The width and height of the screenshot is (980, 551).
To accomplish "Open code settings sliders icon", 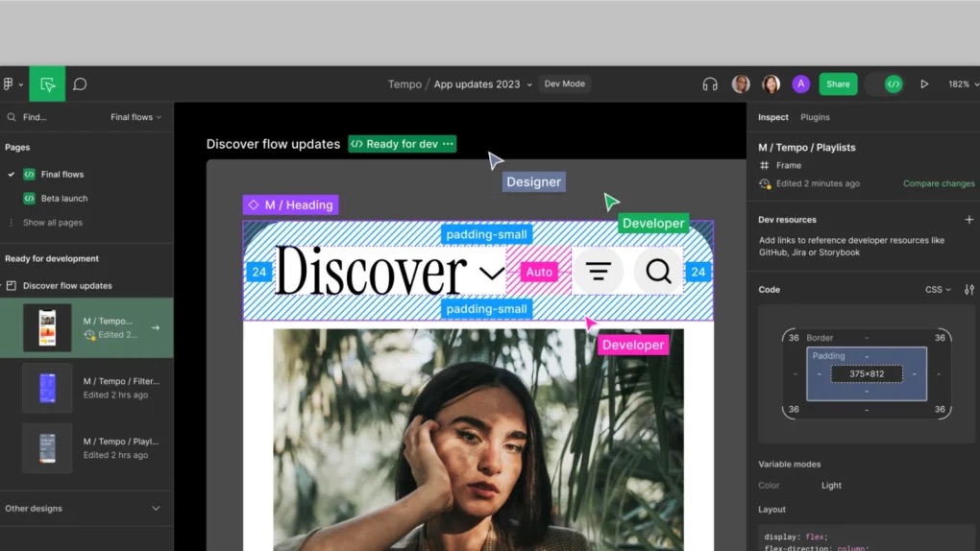I will 968,290.
